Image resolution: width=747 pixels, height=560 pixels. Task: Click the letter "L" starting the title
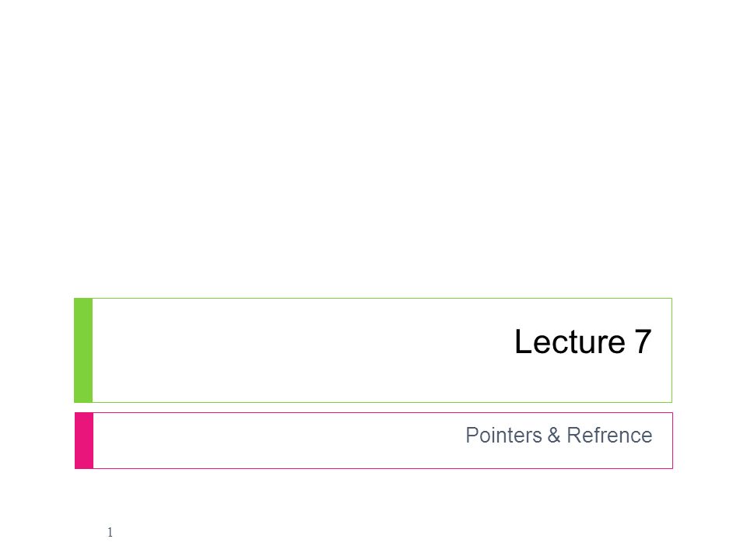[522, 341]
